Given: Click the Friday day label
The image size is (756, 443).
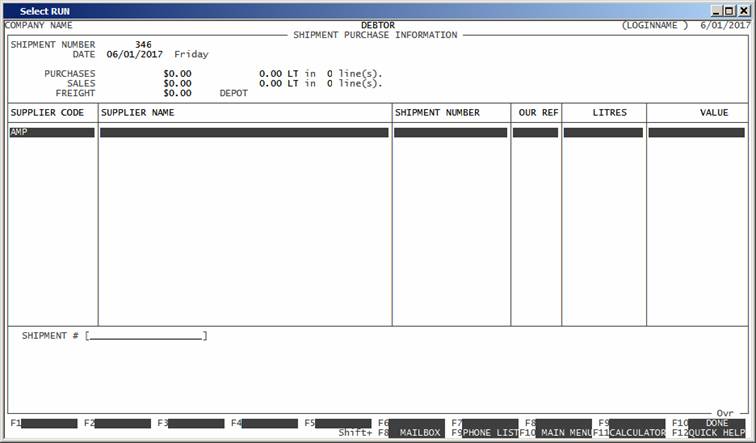Looking at the screenshot, I should tap(191, 54).
